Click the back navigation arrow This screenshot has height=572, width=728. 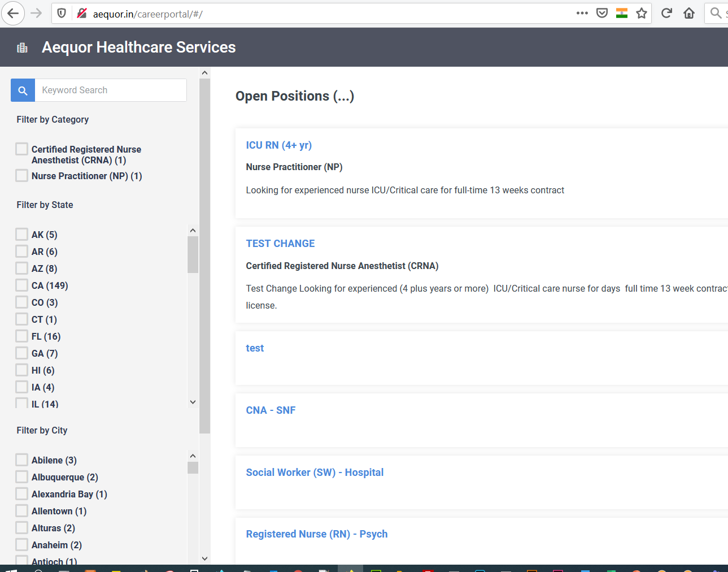[x=12, y=13]
